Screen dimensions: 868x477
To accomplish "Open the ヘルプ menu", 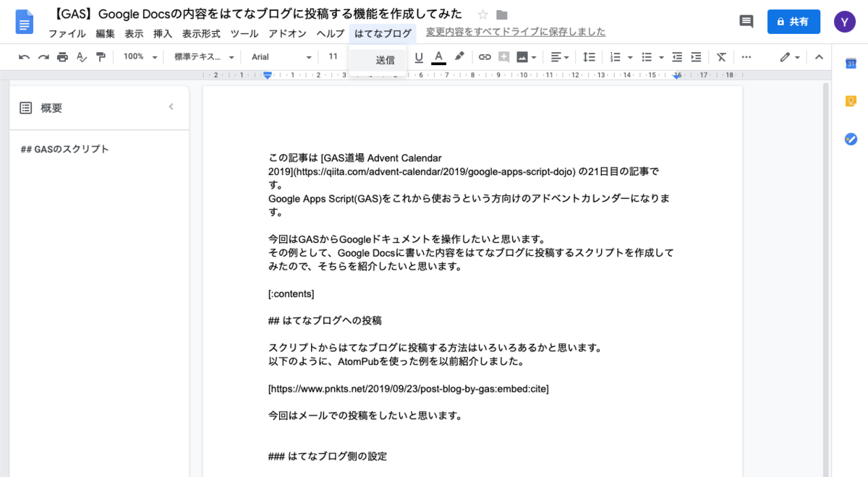I will (331, 33).
